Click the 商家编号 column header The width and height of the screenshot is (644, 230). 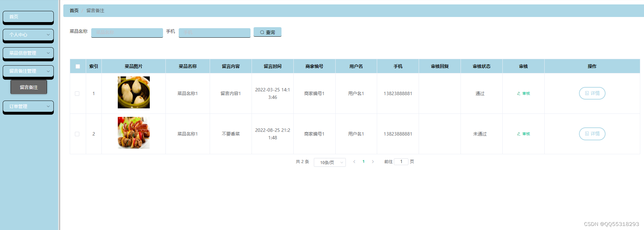(x=314, y=66)
